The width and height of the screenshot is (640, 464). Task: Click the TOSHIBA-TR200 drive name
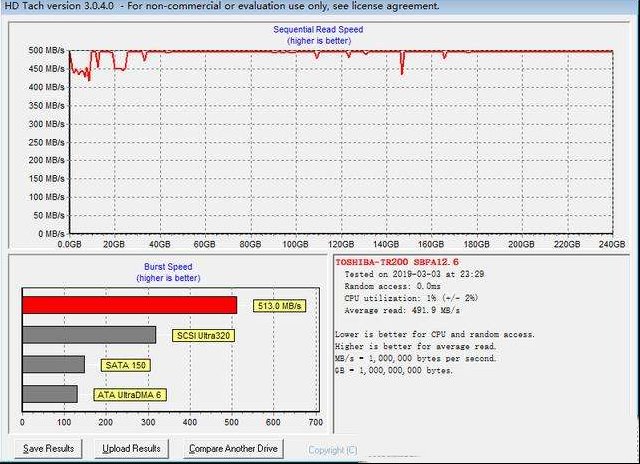(397, 262)
